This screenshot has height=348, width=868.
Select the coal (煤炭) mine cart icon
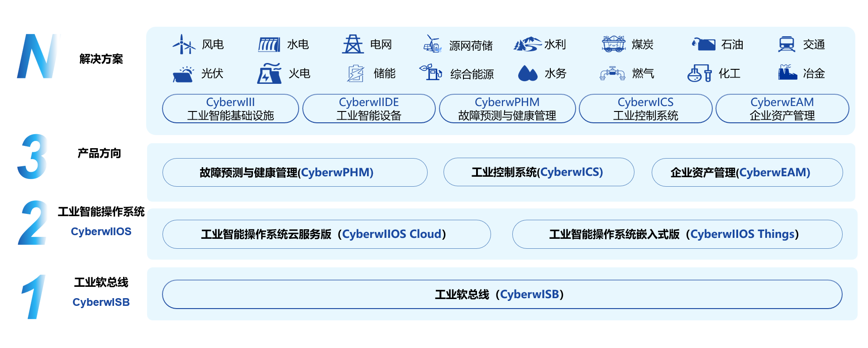pyautogui.click(x=614, y=44)
